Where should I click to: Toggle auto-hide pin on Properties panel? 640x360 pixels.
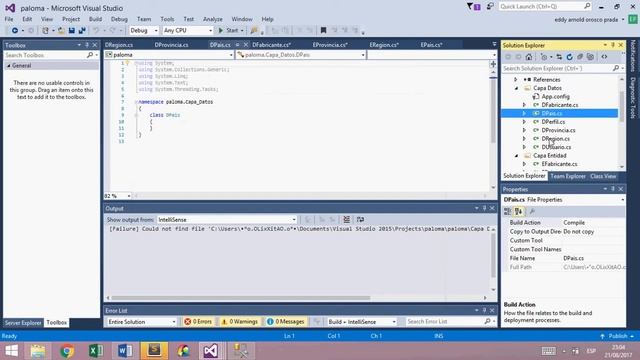click(613, 189)
